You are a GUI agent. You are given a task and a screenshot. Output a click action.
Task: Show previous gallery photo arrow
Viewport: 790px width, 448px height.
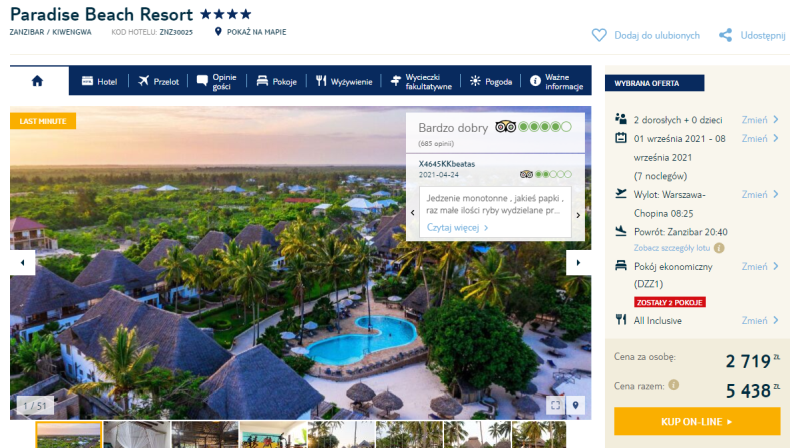tap(22, 263)
